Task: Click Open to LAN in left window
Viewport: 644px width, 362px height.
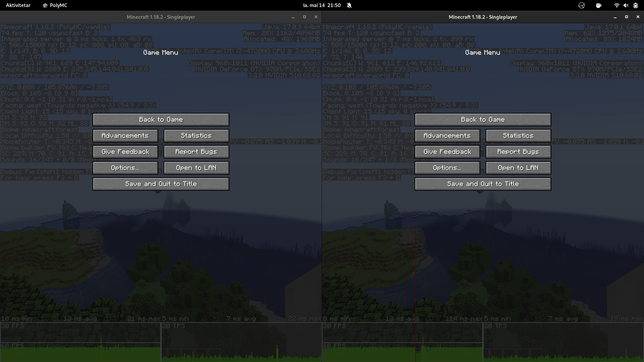Action: [197, 168]
